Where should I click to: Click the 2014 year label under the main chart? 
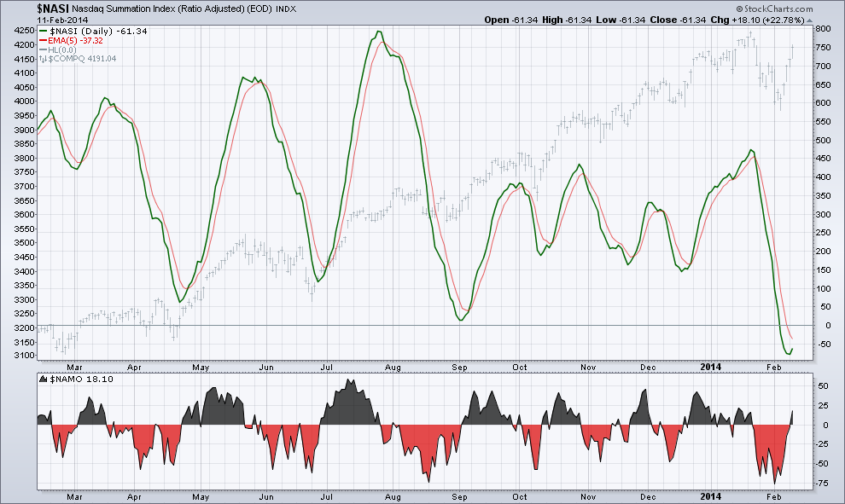pos(710,367)
